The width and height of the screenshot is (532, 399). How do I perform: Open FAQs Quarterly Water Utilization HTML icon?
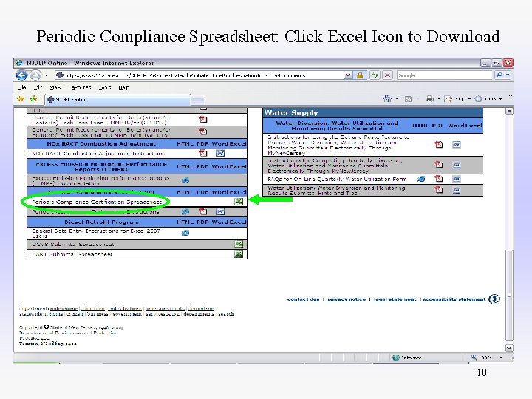421,179
